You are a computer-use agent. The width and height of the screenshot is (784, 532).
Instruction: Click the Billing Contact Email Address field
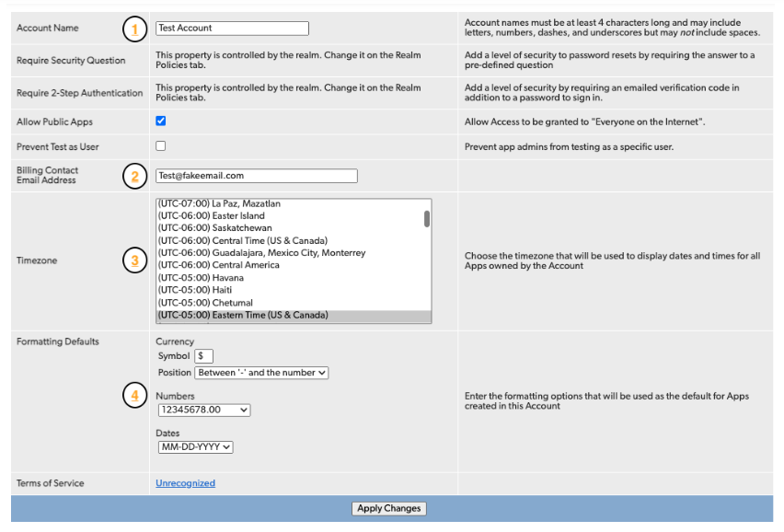256,176
